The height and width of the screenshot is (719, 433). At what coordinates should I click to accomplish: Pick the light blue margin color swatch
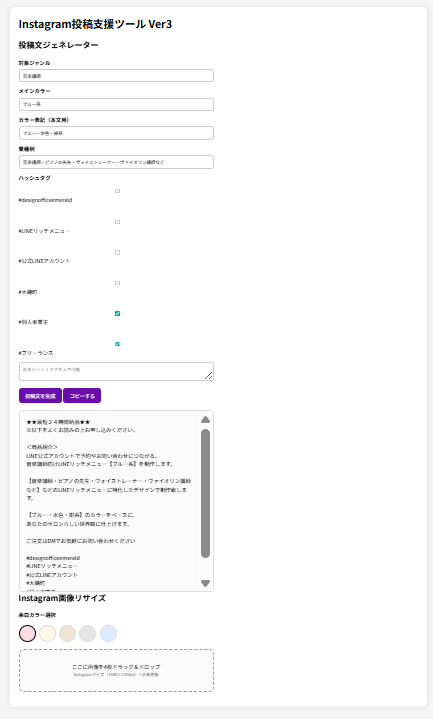click(109, 633)
